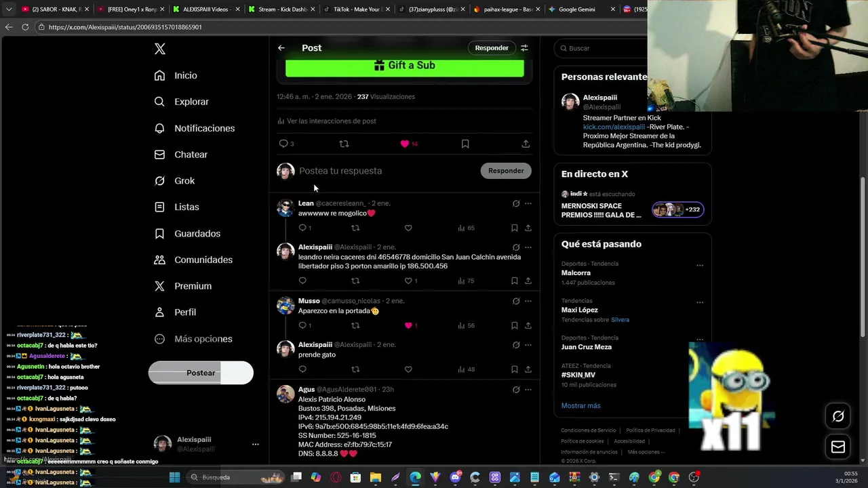
Task: Open Comunidades in the sidebar
Action: pyautogui.click(x=193, y=260)
